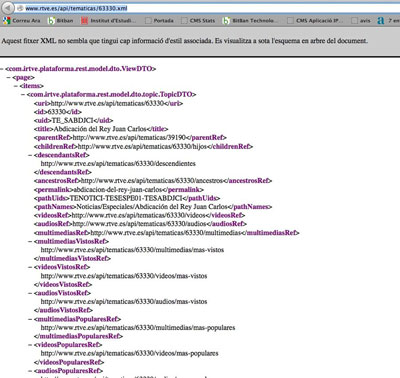Click the URL ending /63330/descendientes
Image resolution: width=400 pixels, height=378 pixels.
(x=118, y=164)
